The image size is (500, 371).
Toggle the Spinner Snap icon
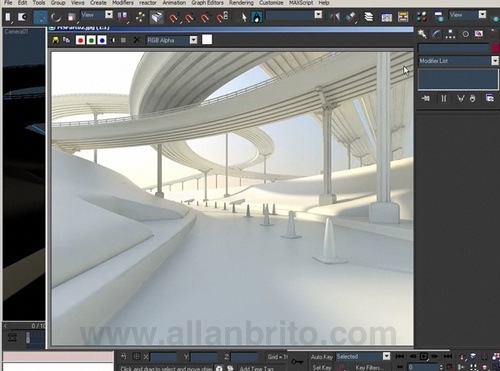pyautogui.click(x=222, y=17)
